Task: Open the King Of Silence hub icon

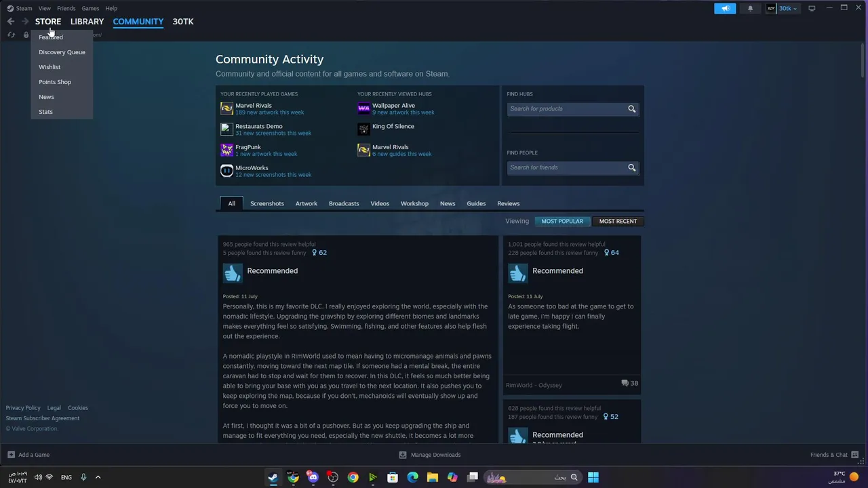Action: (363, 129)
